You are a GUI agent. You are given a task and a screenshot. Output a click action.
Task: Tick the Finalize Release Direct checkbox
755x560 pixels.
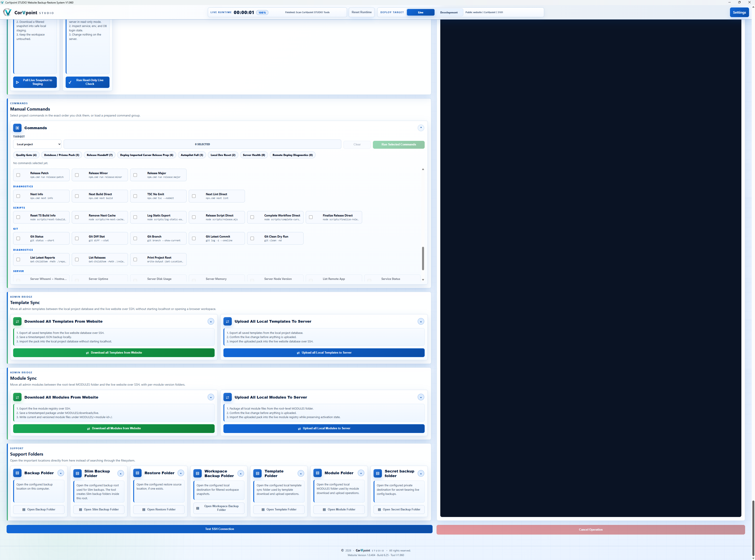311,217
